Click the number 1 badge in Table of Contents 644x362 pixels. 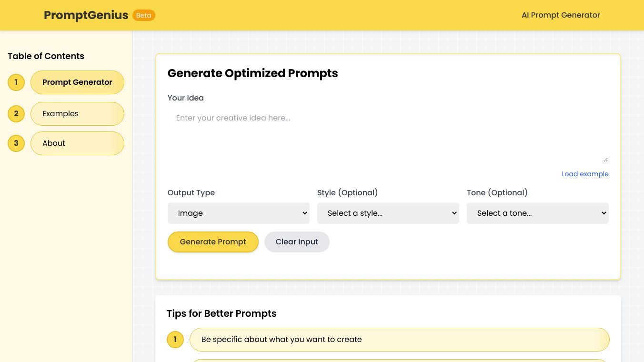[x=16, y=82]
